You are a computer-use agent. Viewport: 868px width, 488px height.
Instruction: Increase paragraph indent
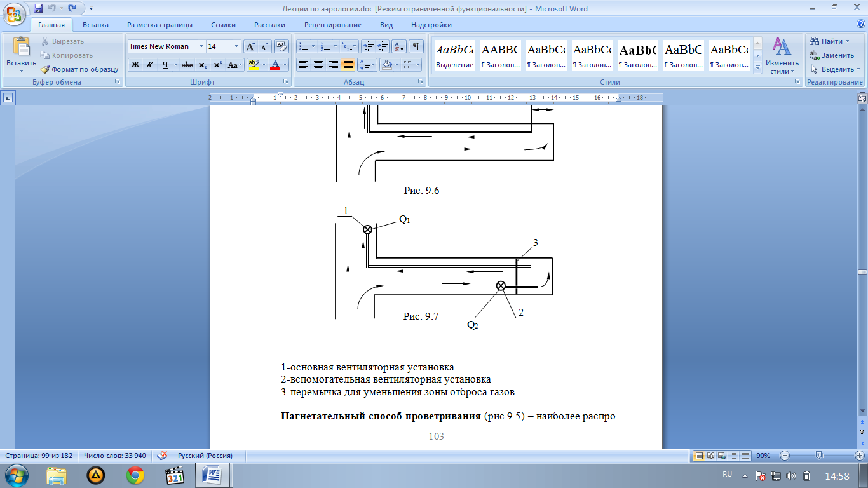point(383,46)
